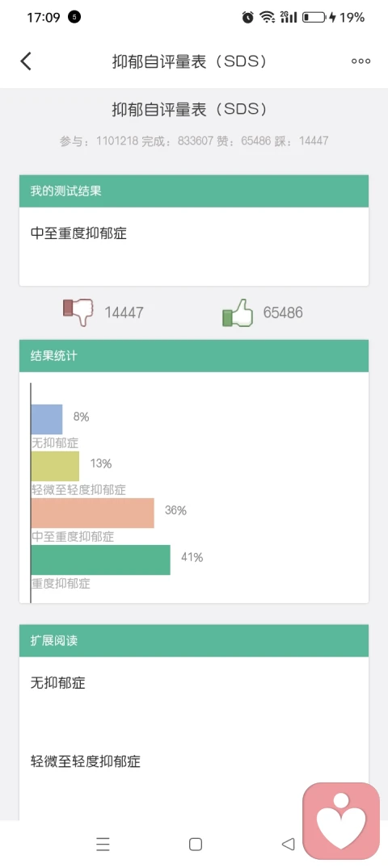Click the green 41% 重度抑郁症 bar
Screen dimensions: 388x868
pos(100,560)
